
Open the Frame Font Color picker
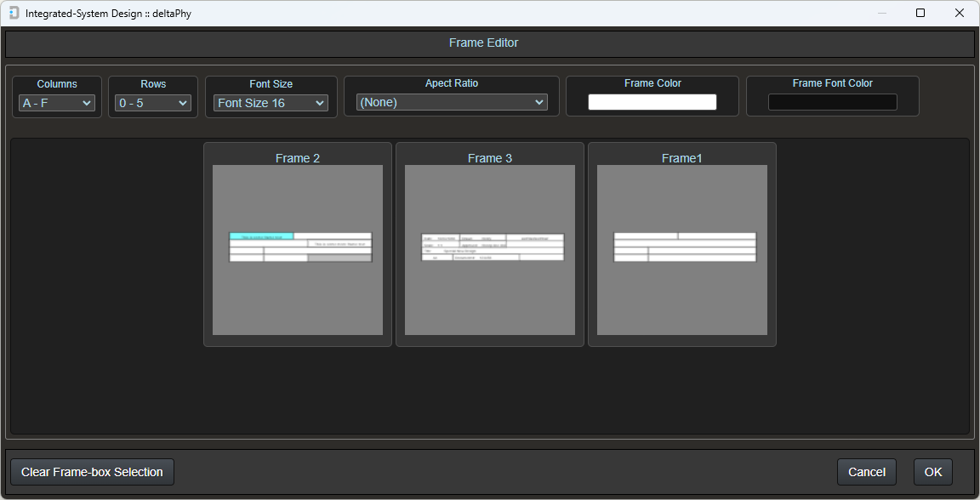[x=832, y=101]
